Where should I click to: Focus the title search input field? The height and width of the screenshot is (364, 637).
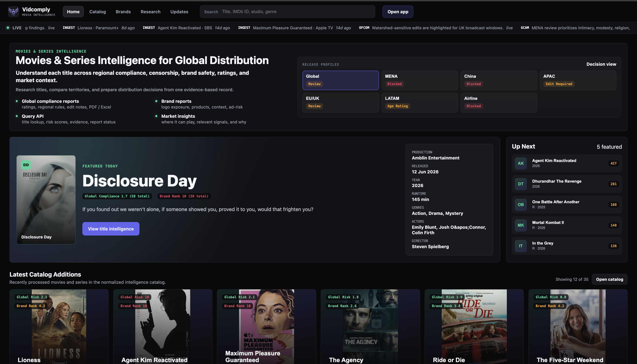(x=287, y=12)
